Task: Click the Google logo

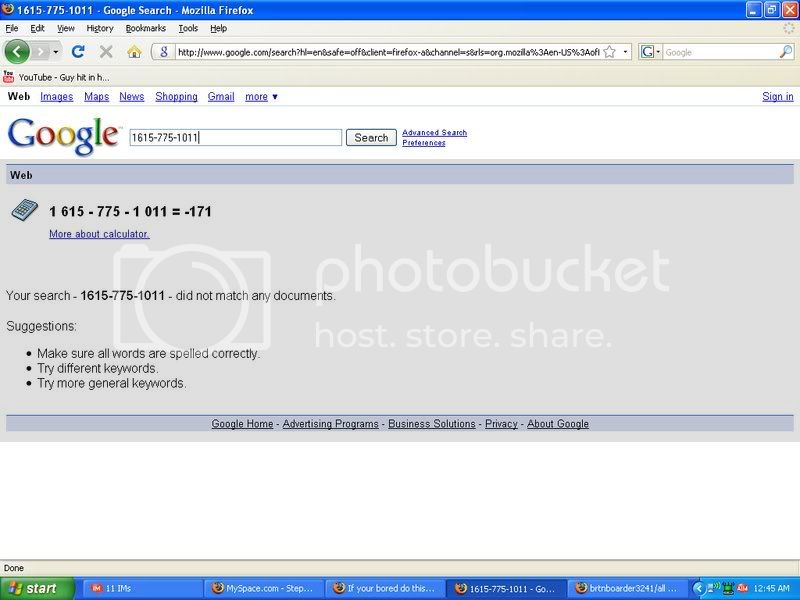Action: pos(64,136)
